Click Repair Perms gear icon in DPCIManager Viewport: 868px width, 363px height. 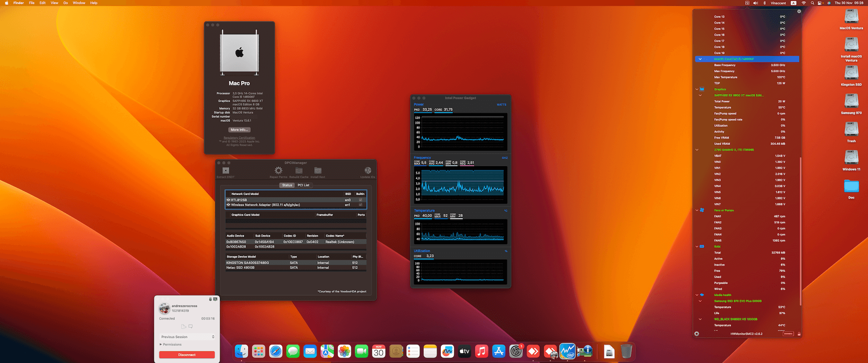278,170
